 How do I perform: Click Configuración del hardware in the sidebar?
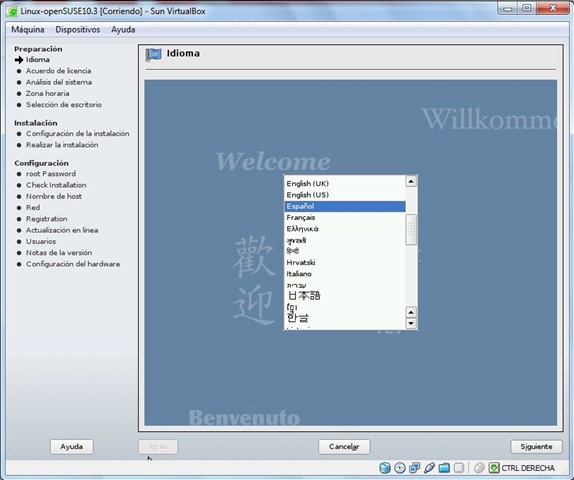[73, 264]
